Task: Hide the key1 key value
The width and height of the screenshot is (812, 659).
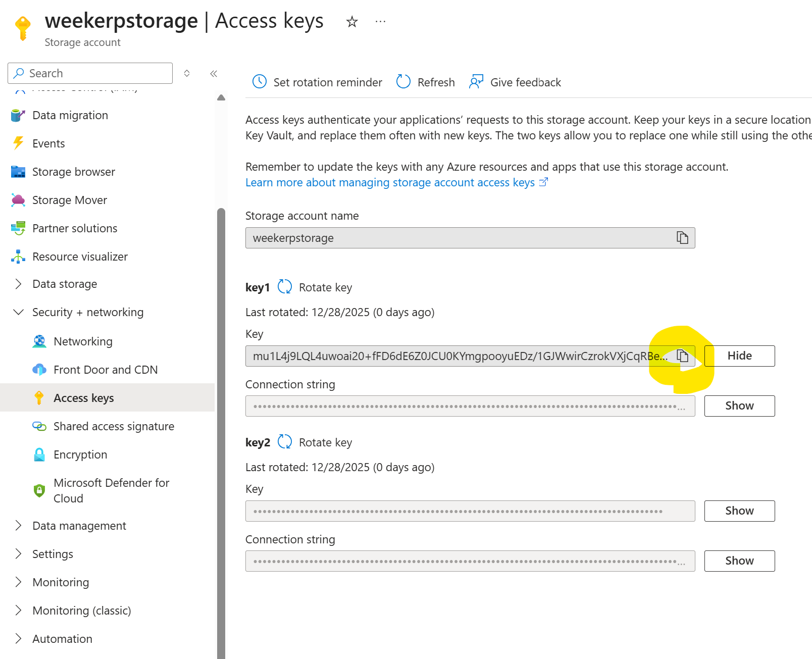Action: pyautogui.click(x=739, y=356)
